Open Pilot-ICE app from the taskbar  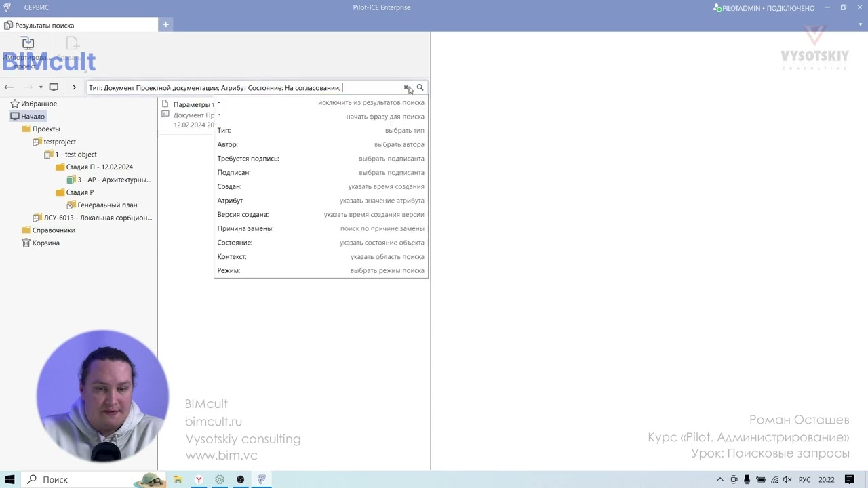click(261, 479)
